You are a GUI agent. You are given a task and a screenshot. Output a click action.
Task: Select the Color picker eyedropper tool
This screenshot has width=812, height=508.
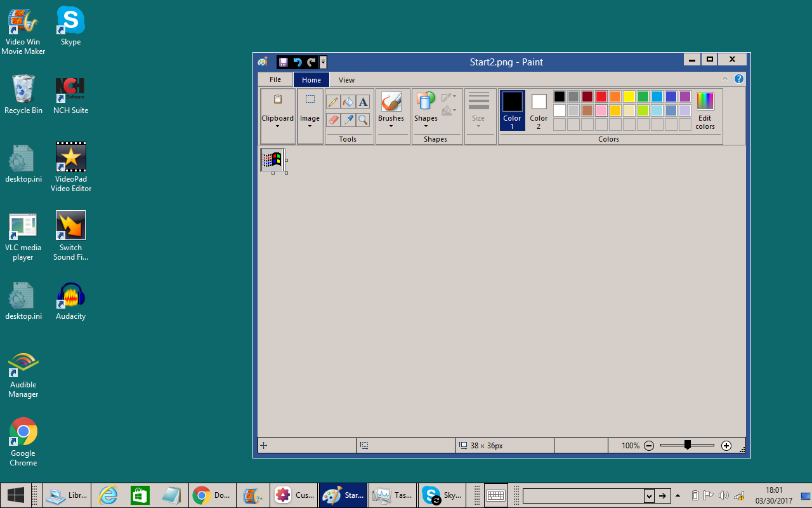click(348, 120)
